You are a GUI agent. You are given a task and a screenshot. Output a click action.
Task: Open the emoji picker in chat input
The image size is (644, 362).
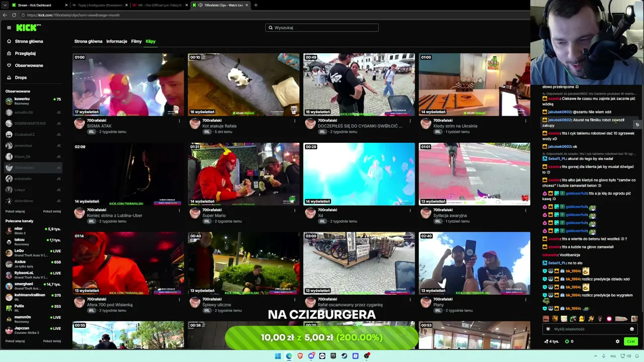(632, 329)
